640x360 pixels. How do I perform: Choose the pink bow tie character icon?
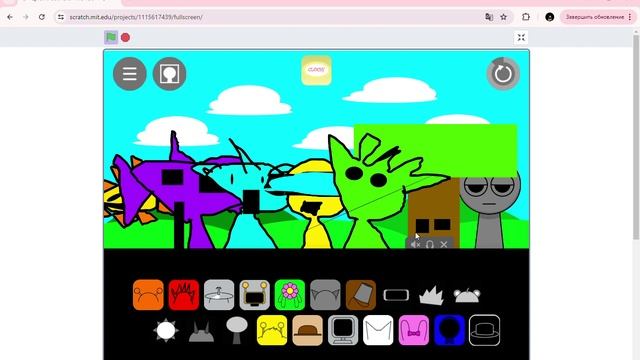pyautogui.click(x=414, y=330)
